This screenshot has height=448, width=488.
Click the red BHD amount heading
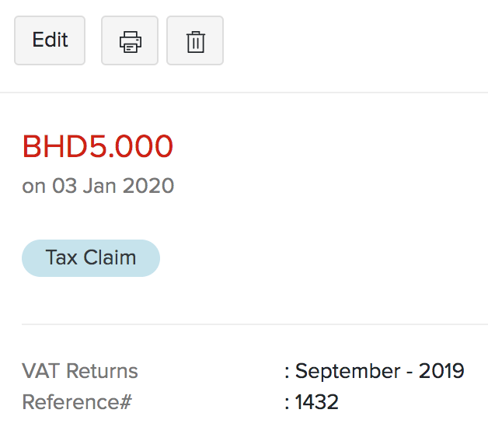[x=97, y=146]
